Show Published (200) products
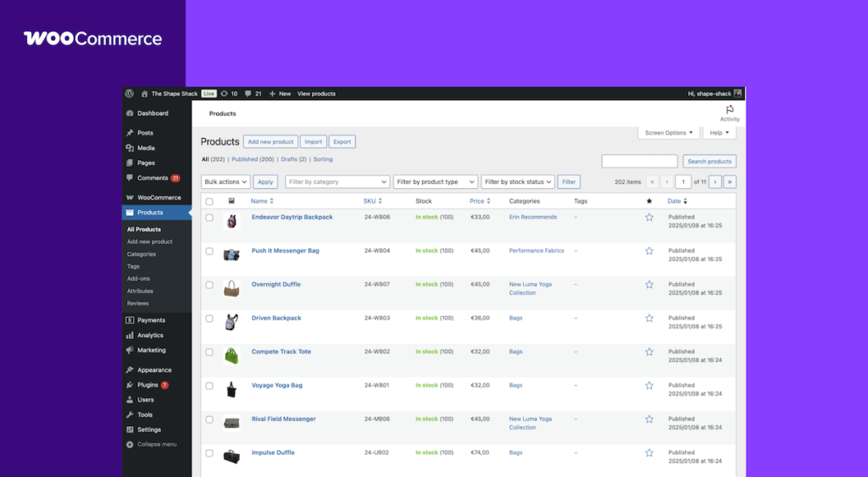Viewport: 868px width, 477px height. (x=253, y=159)
